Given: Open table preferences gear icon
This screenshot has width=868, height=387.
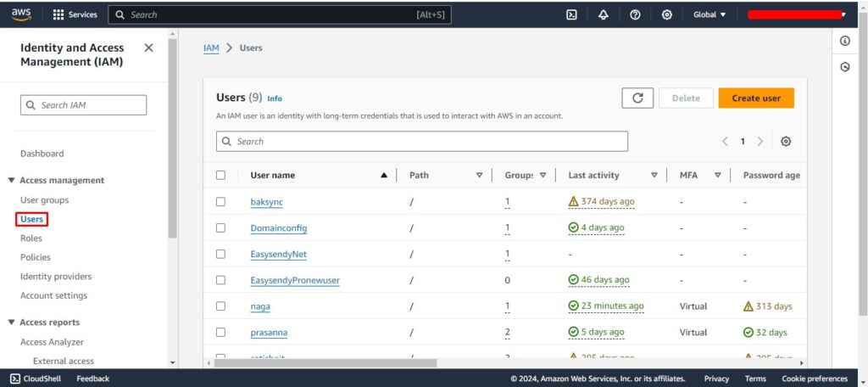Looking at the screenshot, I should (786, 142).
